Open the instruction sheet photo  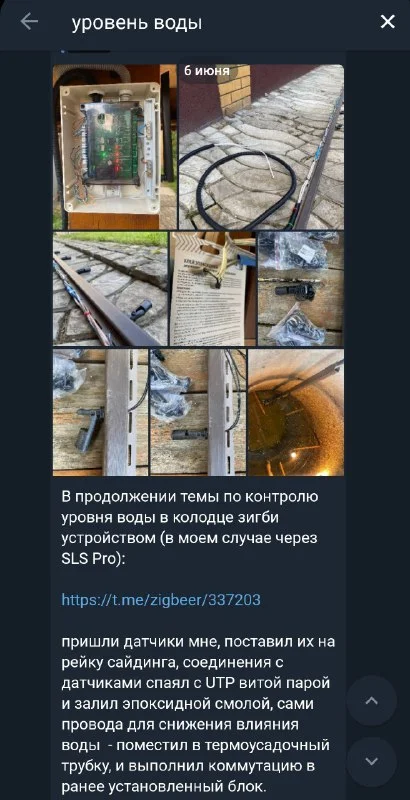213,289
